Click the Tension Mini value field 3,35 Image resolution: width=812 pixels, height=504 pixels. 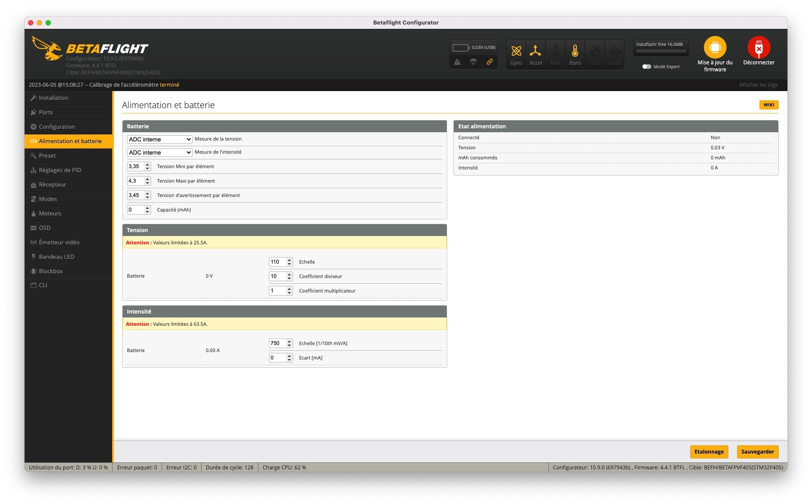tap(136, 166)
